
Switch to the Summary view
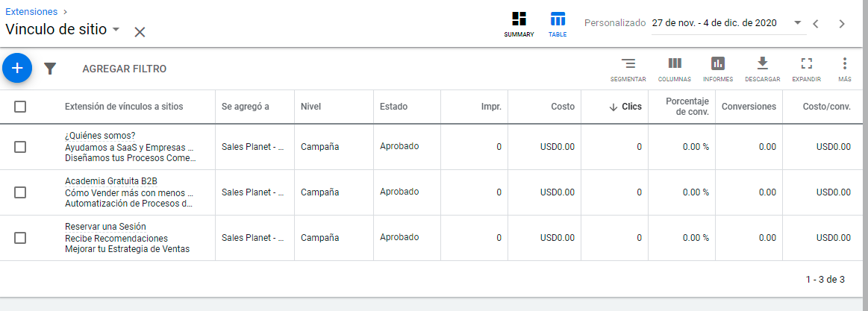519,25
